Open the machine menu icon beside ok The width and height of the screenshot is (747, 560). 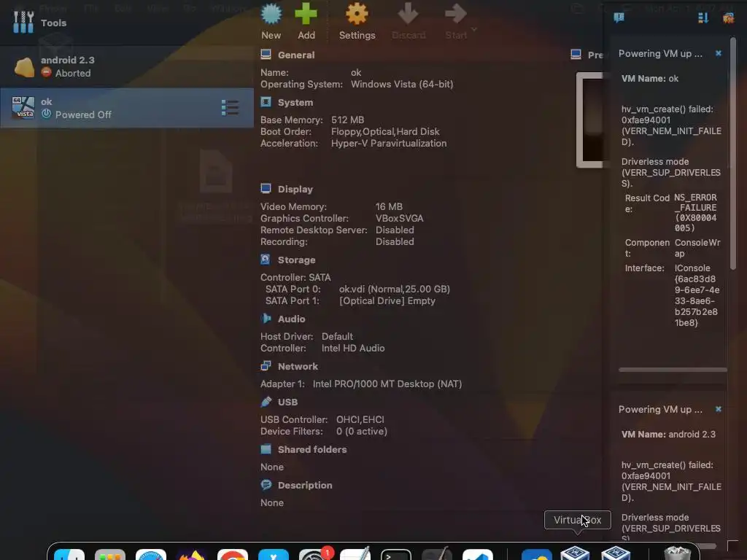(x=230, y=108)
